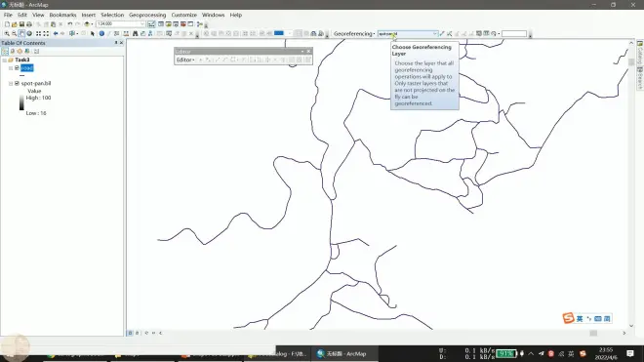Select the Zoom In tool
The image size is (644, 362).
pyautogui.click(x=7, y=34)
